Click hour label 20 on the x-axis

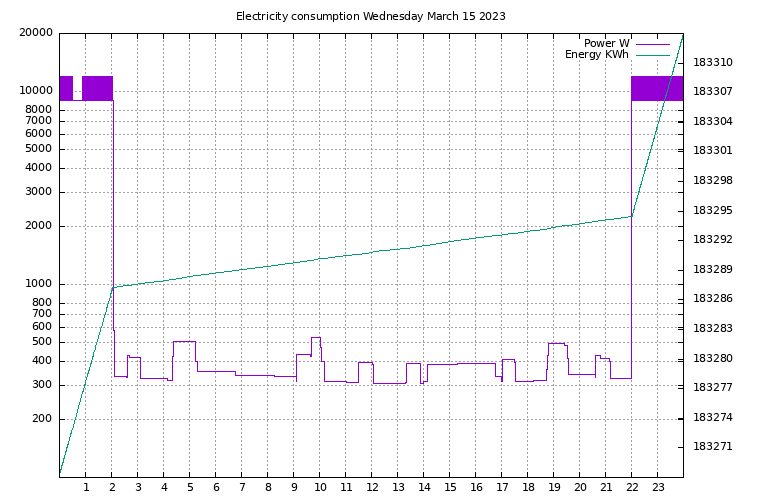coord(580,487)
